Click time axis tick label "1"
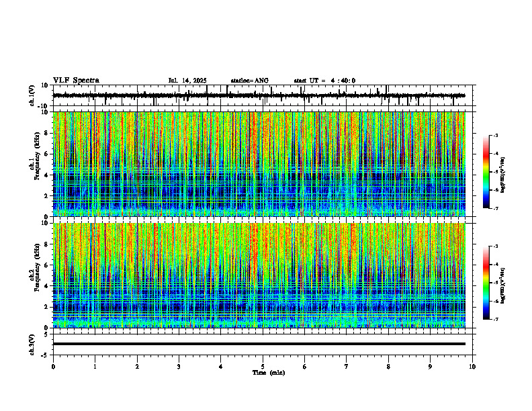Image resolution: width=532 pixels, height=411 pixels. (x=95, y=367)
